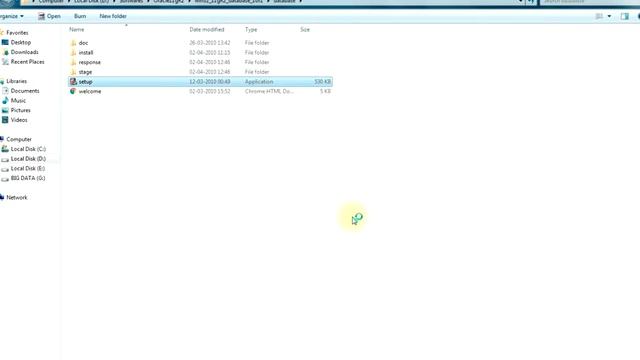Open Libraries in the navigation pane
This screenshot has width=640, height=360.
[x=16, y=81]
